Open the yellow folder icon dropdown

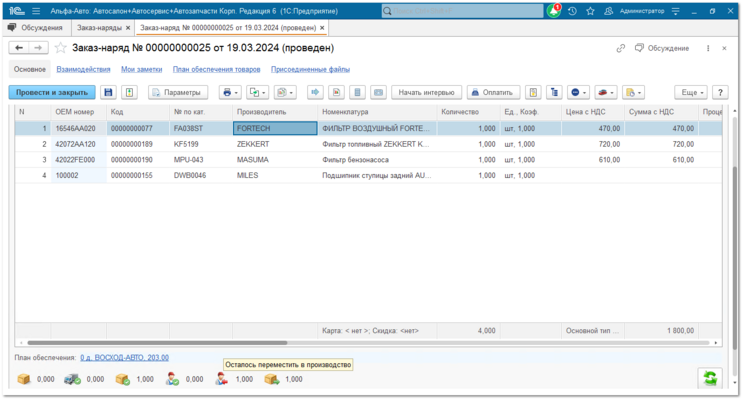634,92
